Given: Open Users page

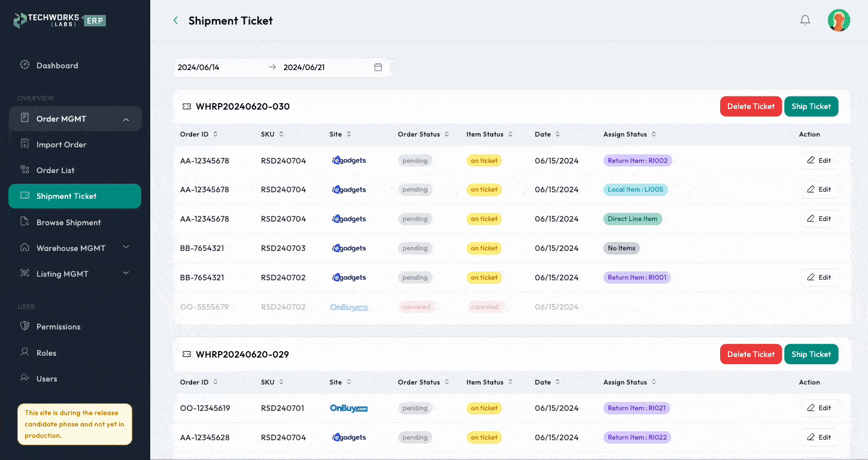Looking at the screenshot, I should pyautogui.click(x=75, y=379).
